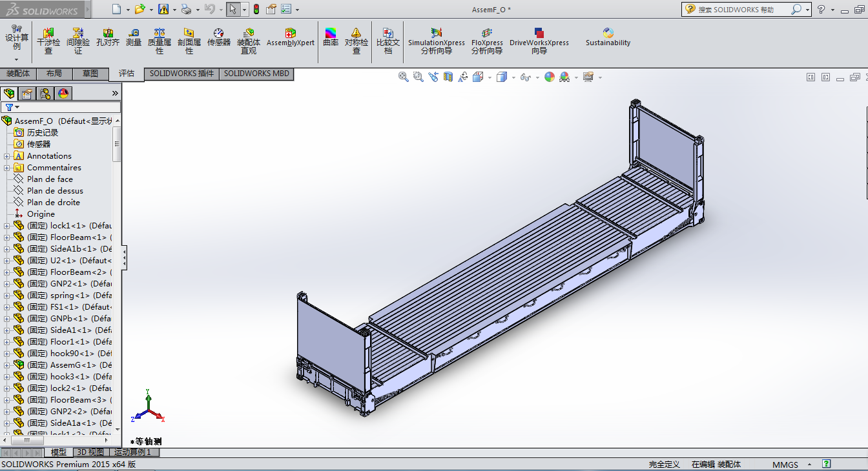Screen dimensions: 868x471
Task: Select Plan de face in feature tree
Action: click(50, 179)
